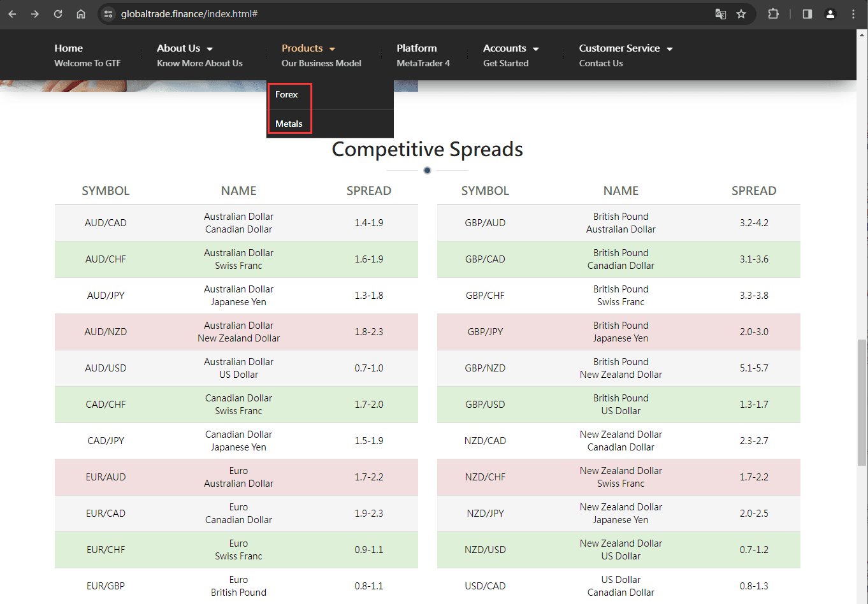
Task: Click the GBP/CHF symbol cell
Action: pos(485,296)
